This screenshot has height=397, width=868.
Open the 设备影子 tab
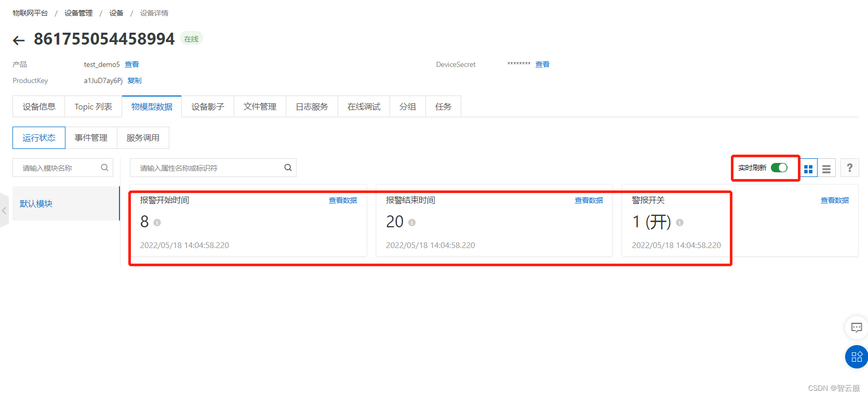[208, 106]
